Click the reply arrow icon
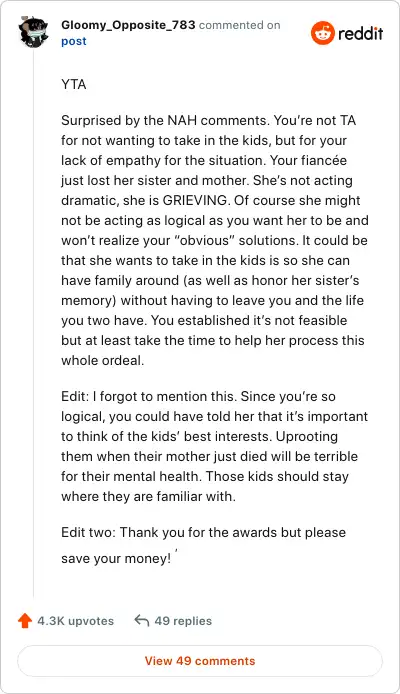Image resolution: width=400 pixels, height=694 pixels. click(141, 621)
